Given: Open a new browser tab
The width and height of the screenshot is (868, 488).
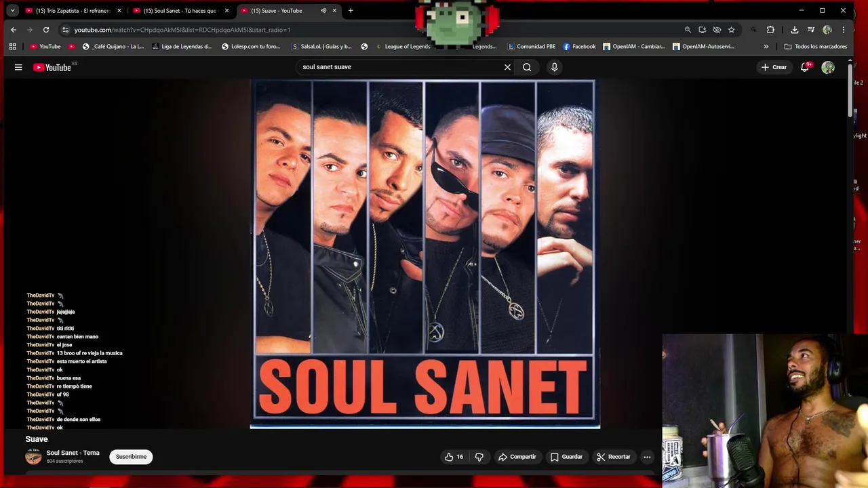Looking at the screenshot, I should pos(351,11).
